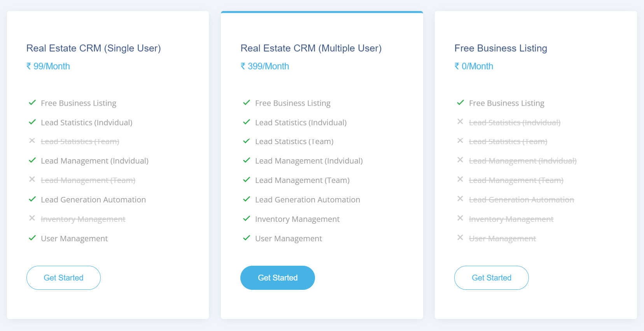Click the ₹ 399/Month price
Viewport: 644px width, 331px height.
click(x=265, y=66)
